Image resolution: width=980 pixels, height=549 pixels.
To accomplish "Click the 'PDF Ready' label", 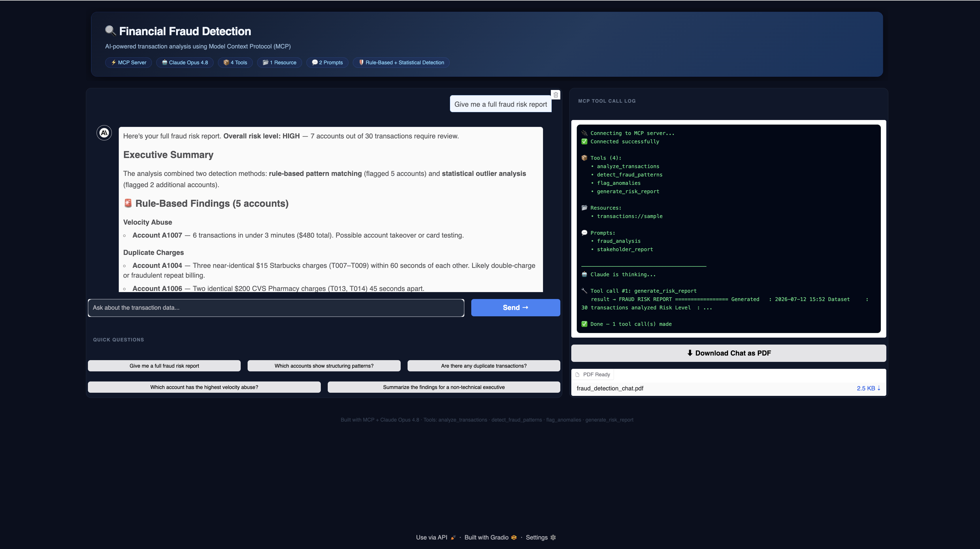I will tap(597, 374).
